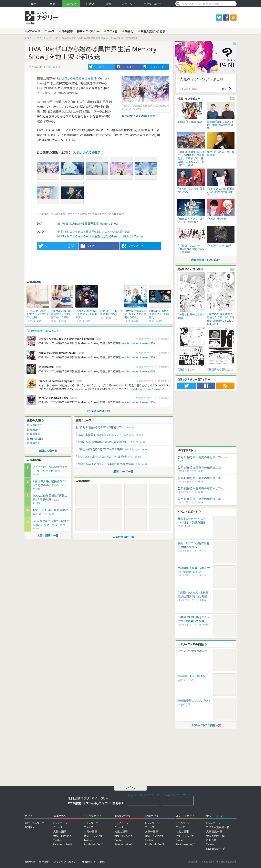
Task: Click 人気の記事の一覧 link
Action: [48, 535]
